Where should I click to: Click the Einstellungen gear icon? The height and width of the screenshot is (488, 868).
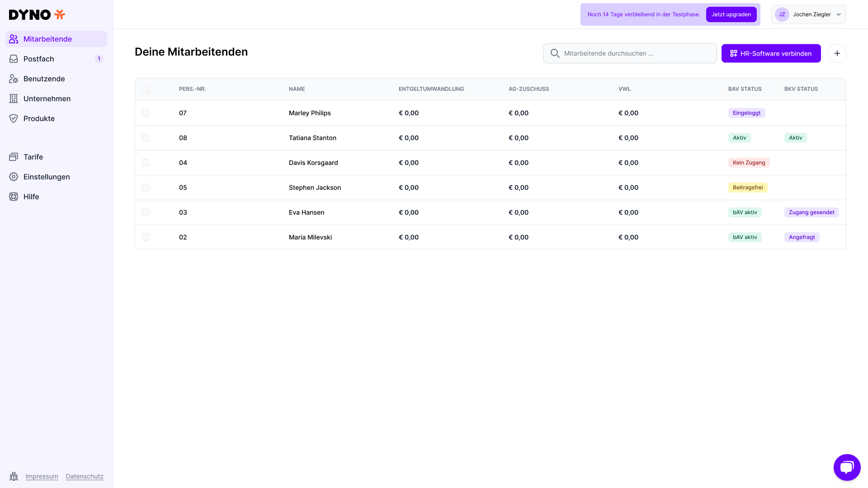click(x=14, y=177)
